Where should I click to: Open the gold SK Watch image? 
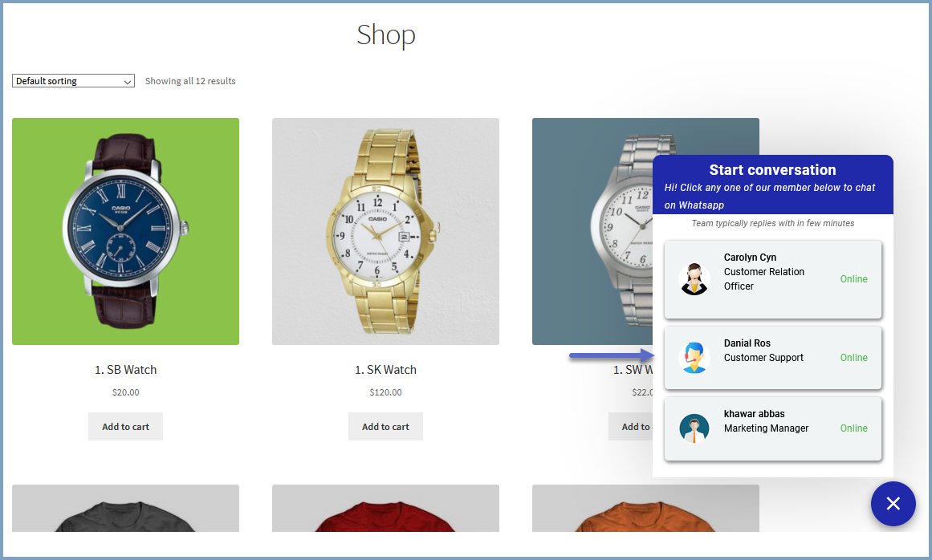coord(385,232)
